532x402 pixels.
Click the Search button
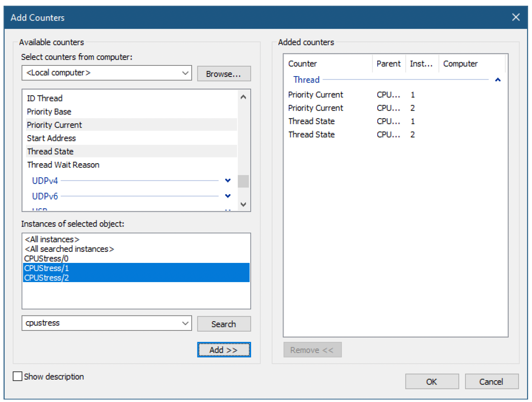pos(224,324)
